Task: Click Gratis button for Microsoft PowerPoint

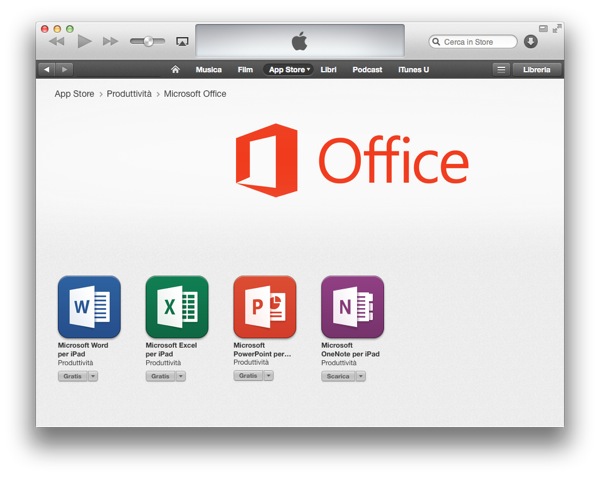Action: point(248,376)
